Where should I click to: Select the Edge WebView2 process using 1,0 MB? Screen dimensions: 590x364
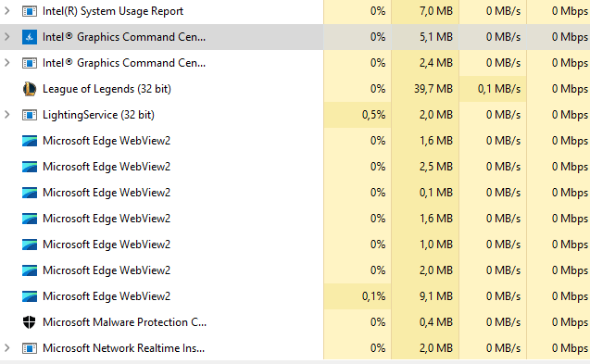coord(295,245)
